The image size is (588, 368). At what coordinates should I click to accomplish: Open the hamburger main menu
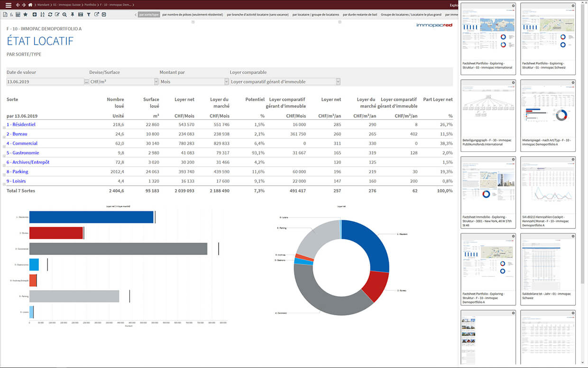(8, 5)
